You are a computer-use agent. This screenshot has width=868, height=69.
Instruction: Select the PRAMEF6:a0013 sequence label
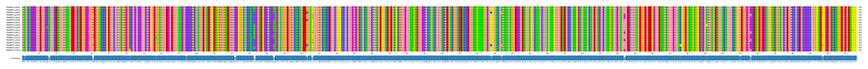point(13,38)
